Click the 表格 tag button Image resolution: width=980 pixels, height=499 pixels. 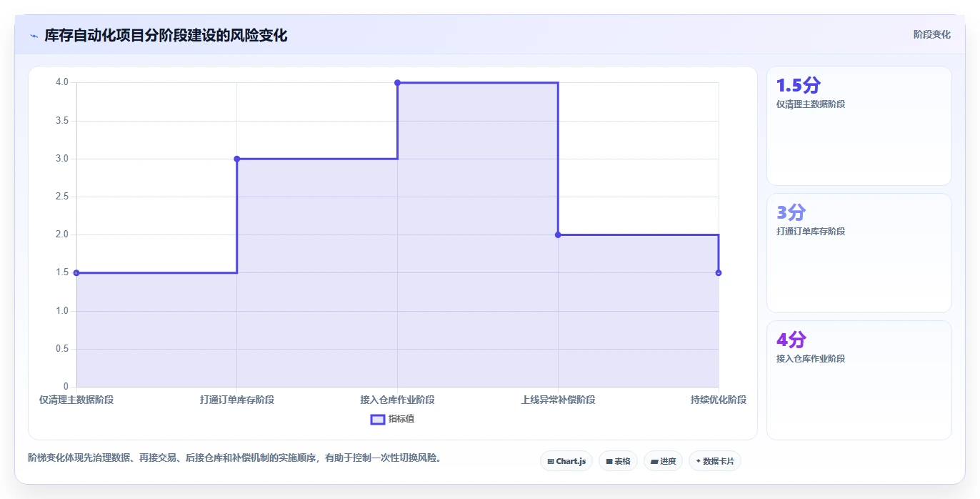(618, 461)
